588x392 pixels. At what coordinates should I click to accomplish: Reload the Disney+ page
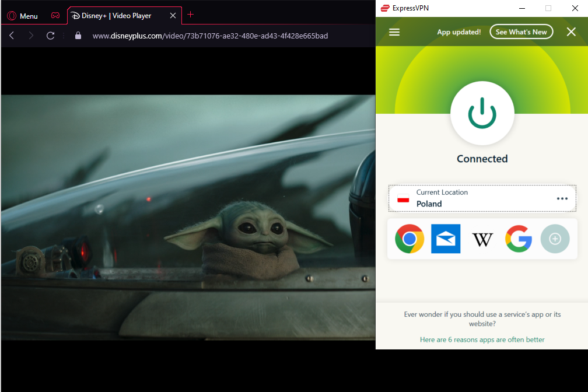click(x=51, y=36)
